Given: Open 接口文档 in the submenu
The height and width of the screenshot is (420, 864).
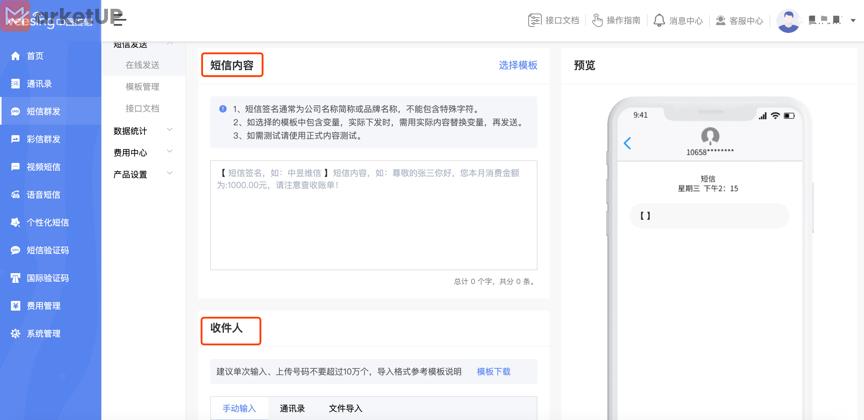Looking at the screenshot, I should [x=142, y=108].
